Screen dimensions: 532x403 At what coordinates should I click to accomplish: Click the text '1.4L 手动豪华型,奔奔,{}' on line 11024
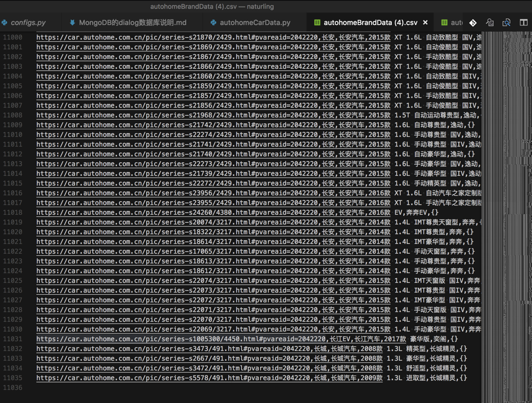click(x=434, y=271)
